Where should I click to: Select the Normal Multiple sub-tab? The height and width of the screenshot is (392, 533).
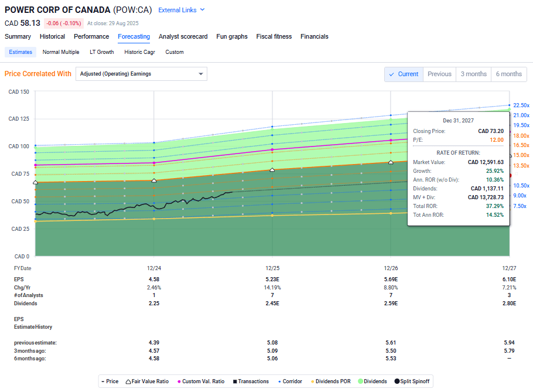[x=60, y=52]
